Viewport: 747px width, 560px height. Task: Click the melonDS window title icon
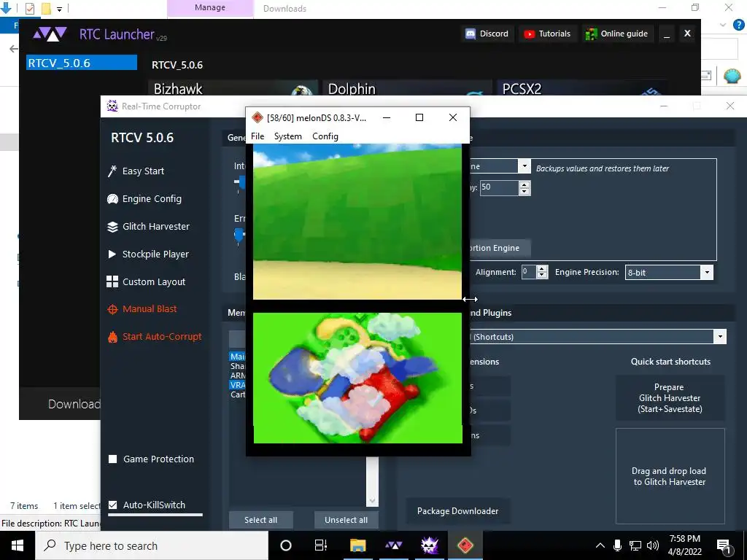click(258, 117)
